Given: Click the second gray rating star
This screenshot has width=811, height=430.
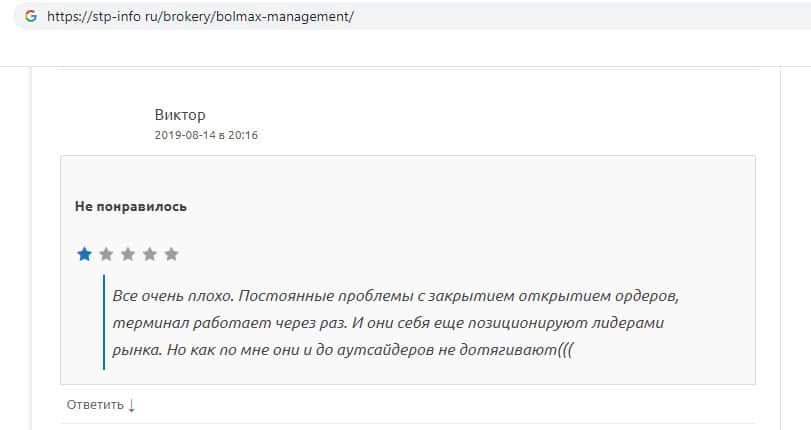Looking at the screenshot, I should coord(106,254).
